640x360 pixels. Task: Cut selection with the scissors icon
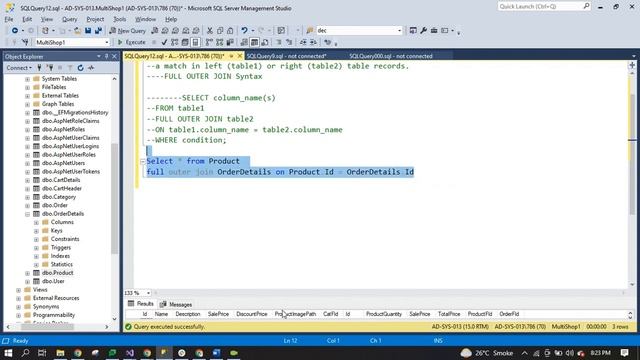click(x=210, y=31)
